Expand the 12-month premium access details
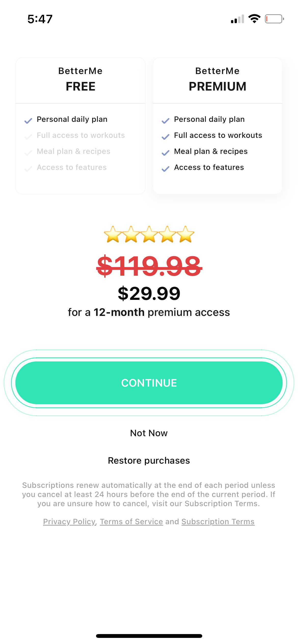This screenshot has height=644, width=298. click(149, 312)
